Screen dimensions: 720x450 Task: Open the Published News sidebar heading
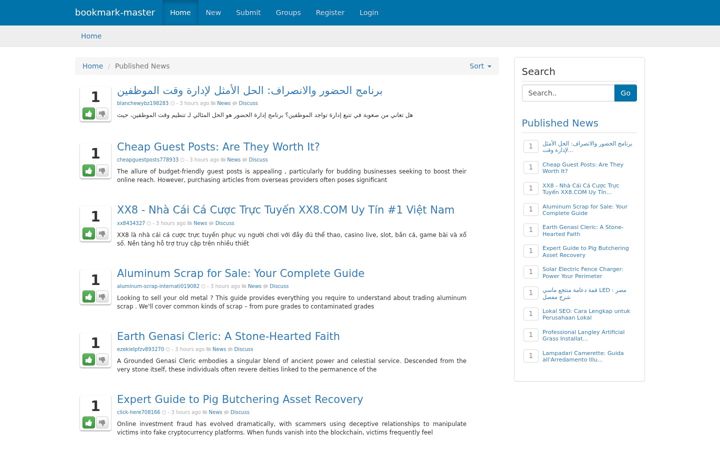[x=560, y=123]
